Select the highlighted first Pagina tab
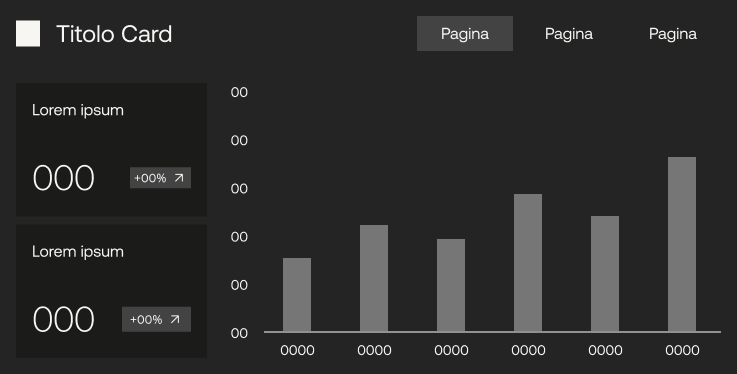 pos(464,33)
